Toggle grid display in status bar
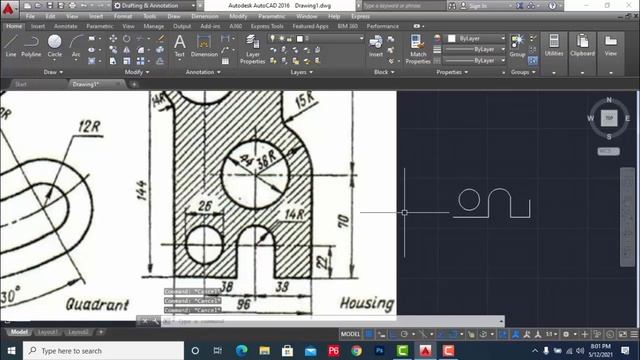The height and width of the screenshot is (360, 640). pyautogui.click(x=369, y=334)
